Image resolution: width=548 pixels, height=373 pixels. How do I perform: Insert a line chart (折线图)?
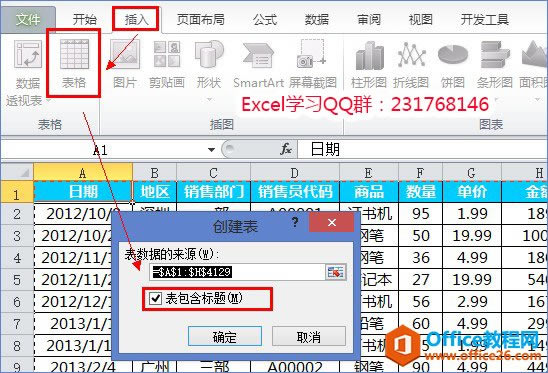coord(411,65)
